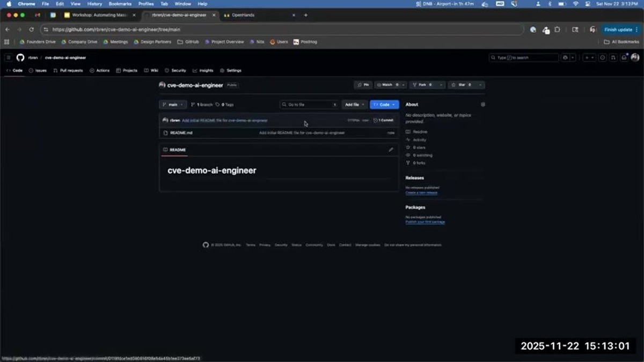This screenshot has height=362, width=644.
Task: Open the Projects tab
Action: coord(127,70)
